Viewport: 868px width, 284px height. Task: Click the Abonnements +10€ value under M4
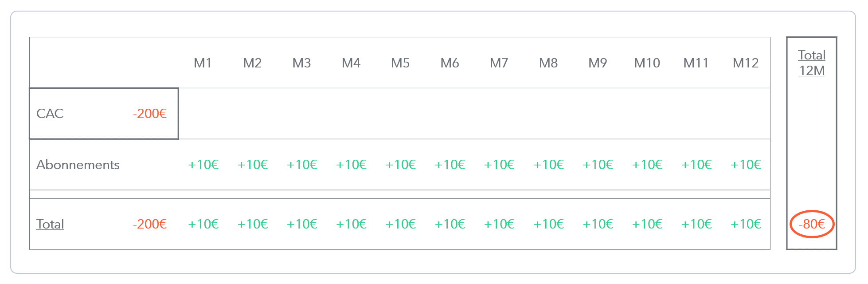351,165
